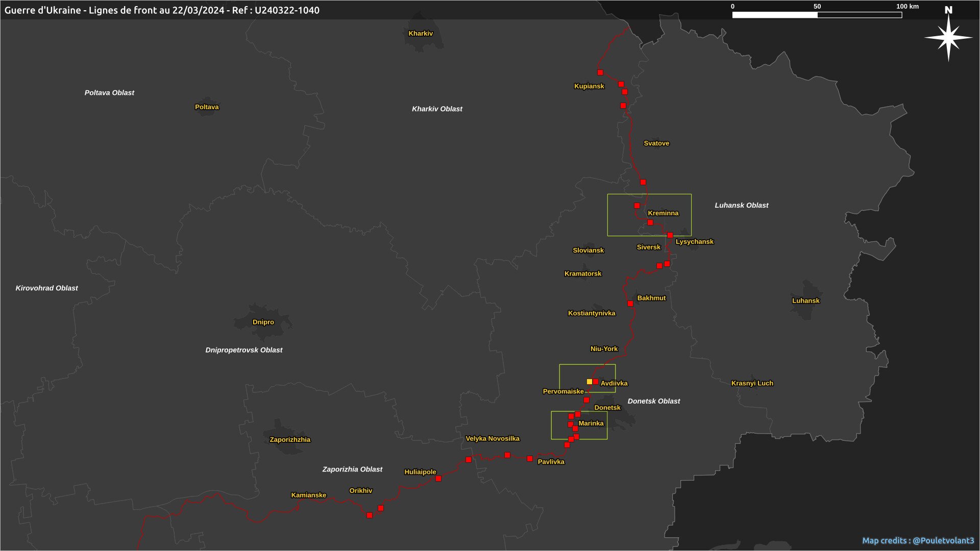
Task: Click the Kramatorsk label
Action: pyautogui.click(x=583, y=274)
